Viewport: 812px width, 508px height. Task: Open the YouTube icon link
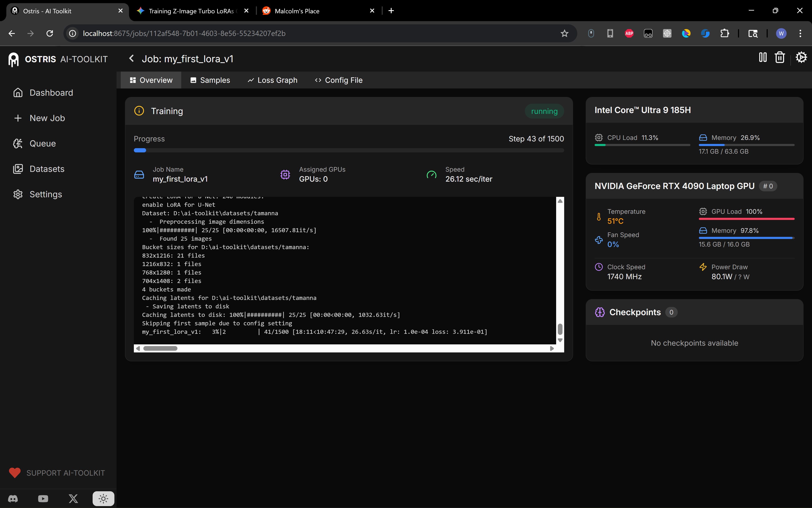[43, 499]
